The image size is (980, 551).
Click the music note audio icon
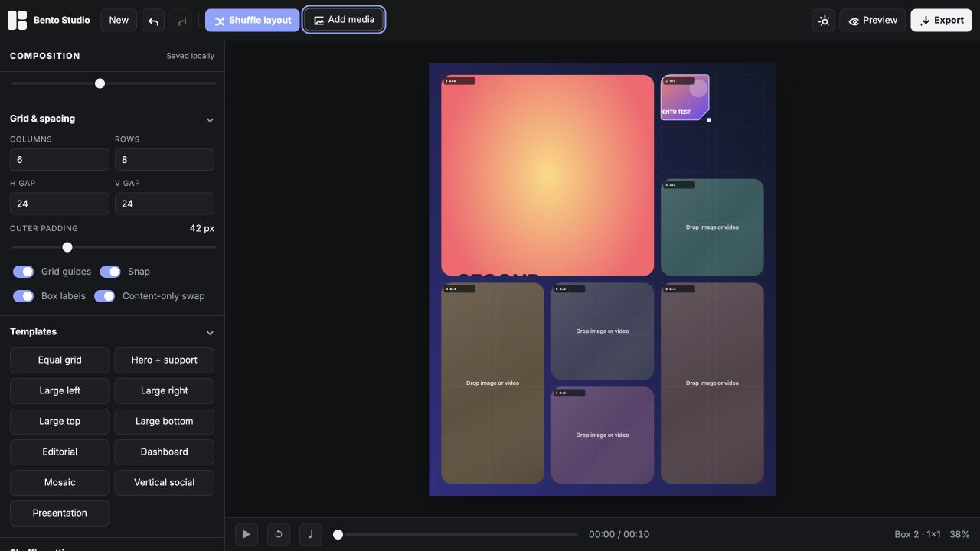click(x=311, y=534)
